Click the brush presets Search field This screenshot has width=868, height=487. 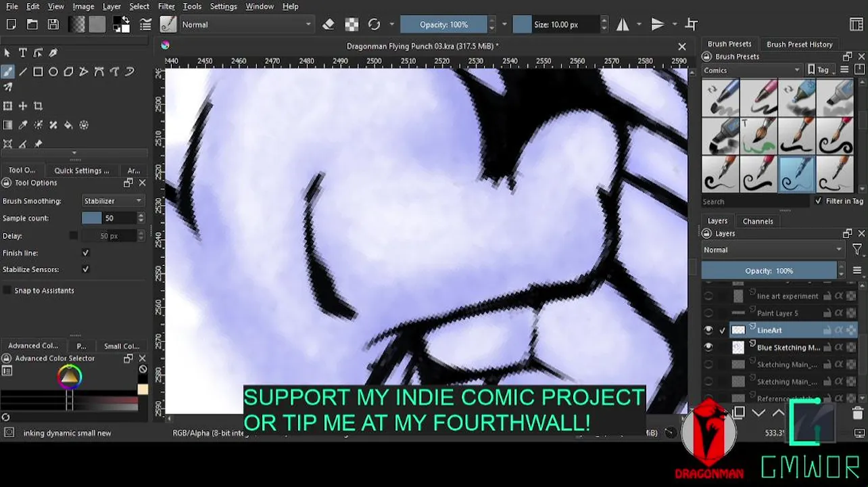point(755,202)
